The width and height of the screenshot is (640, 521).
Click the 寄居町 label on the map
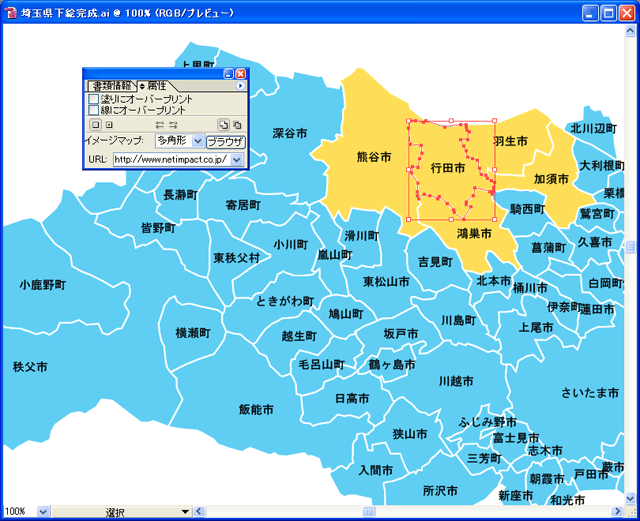coord(243,205)
